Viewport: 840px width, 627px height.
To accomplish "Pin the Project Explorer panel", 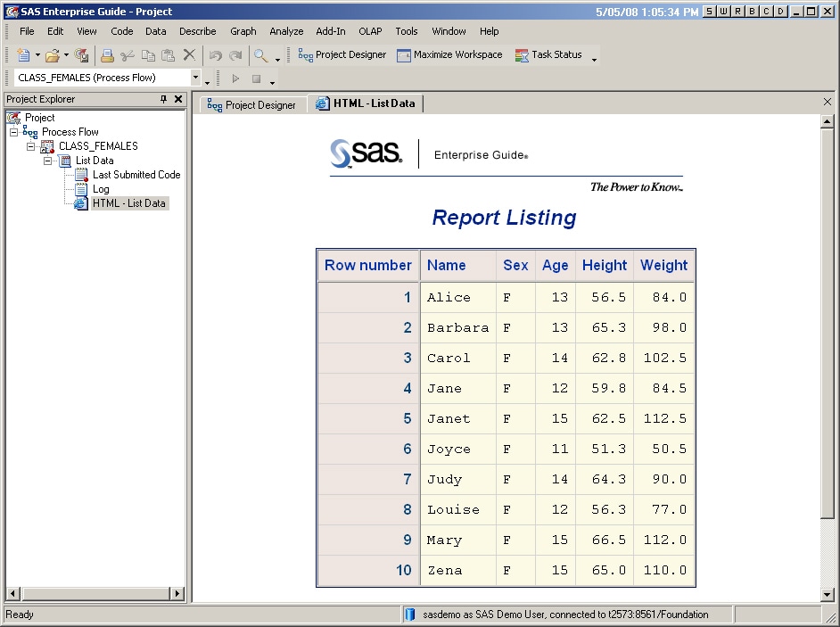I will (x=163, y=99).
